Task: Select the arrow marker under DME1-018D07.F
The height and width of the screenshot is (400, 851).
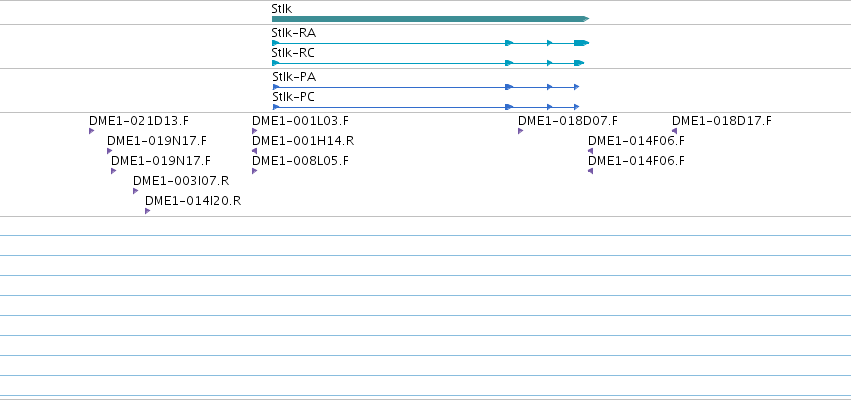Action: point(520,131)
